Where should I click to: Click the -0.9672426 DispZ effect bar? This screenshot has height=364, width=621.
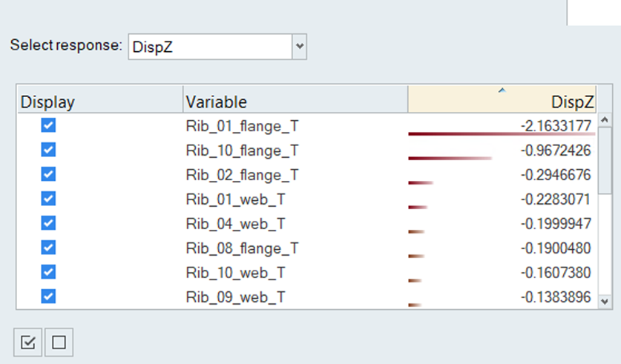coord(450,158)
